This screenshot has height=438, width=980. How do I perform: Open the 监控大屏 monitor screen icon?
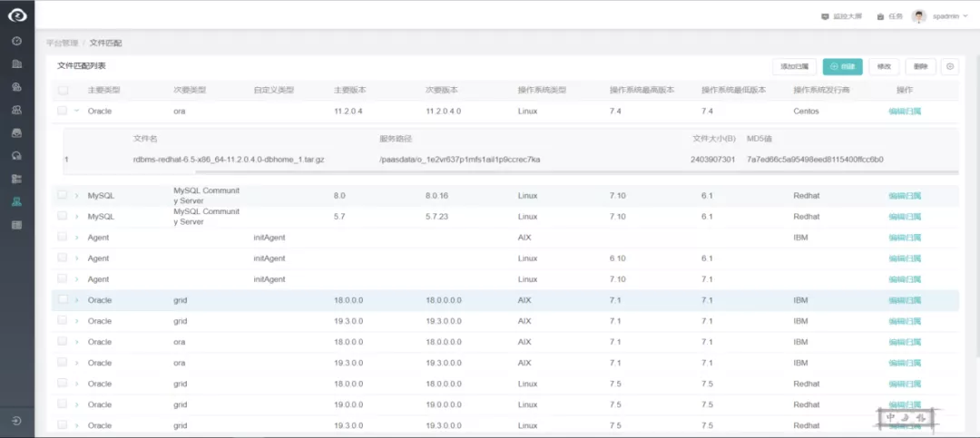click(x=825, y=16)
